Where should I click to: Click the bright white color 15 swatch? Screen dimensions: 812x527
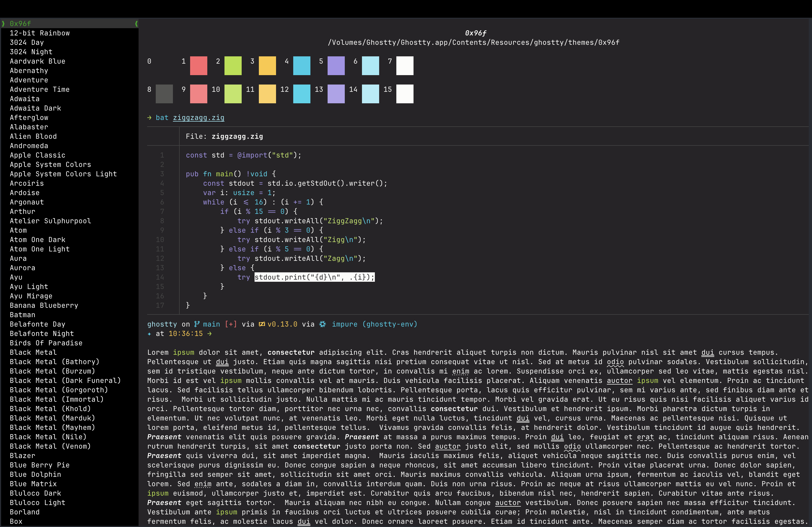[405, 94]
